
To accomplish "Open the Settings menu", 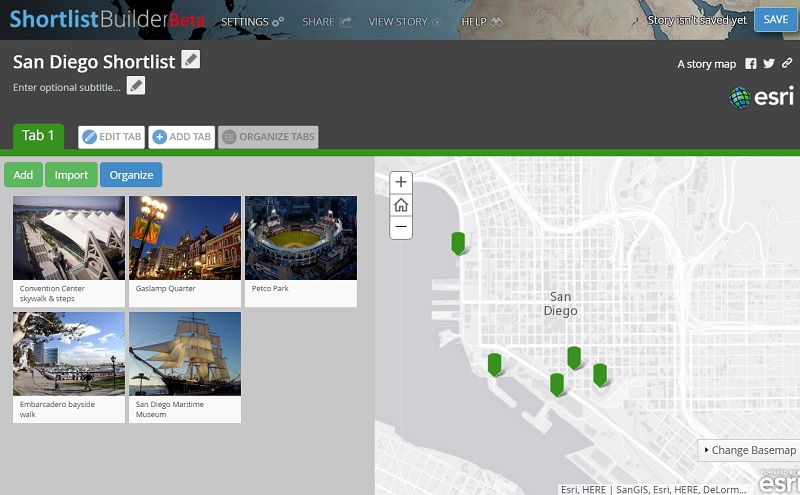I will point(252,22).
